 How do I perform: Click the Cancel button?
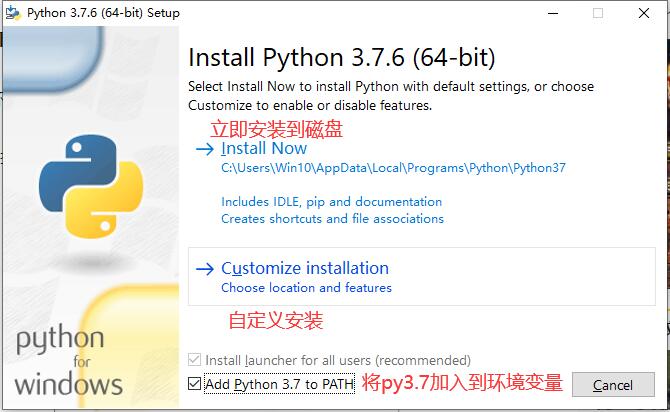coord(613,385)
